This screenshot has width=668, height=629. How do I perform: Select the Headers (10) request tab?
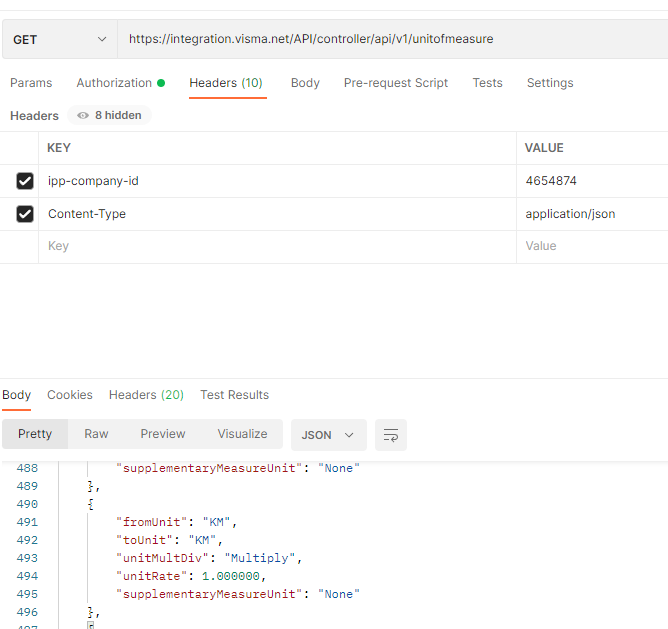[x=226, y=83]
